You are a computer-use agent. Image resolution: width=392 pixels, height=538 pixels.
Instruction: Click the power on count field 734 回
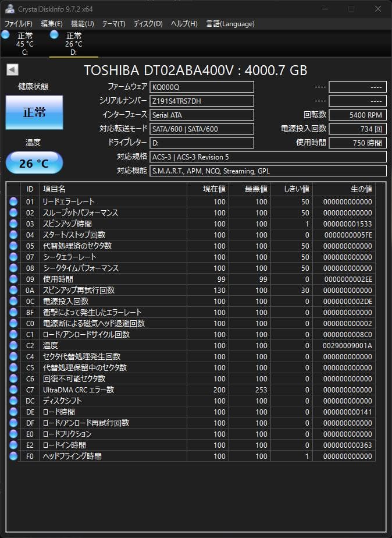[x=358, y=129]
